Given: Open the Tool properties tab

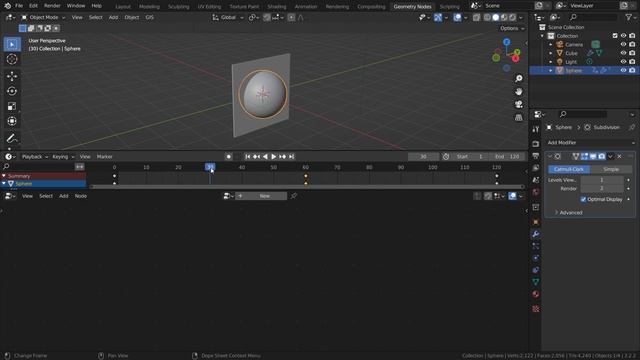Looking at the screenshot, I should click(536, 129).
